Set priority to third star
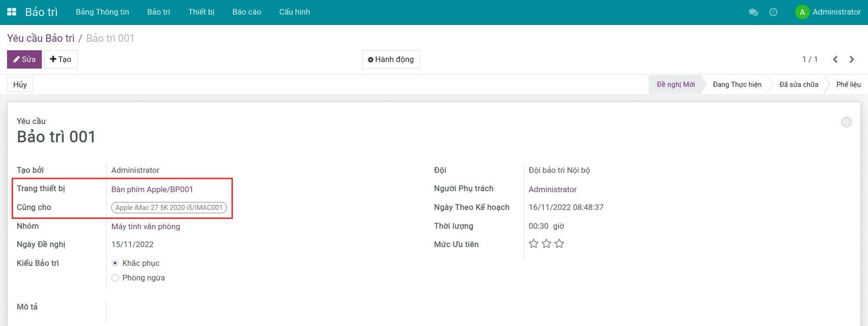868x326 pixels. tap(559, 244)
